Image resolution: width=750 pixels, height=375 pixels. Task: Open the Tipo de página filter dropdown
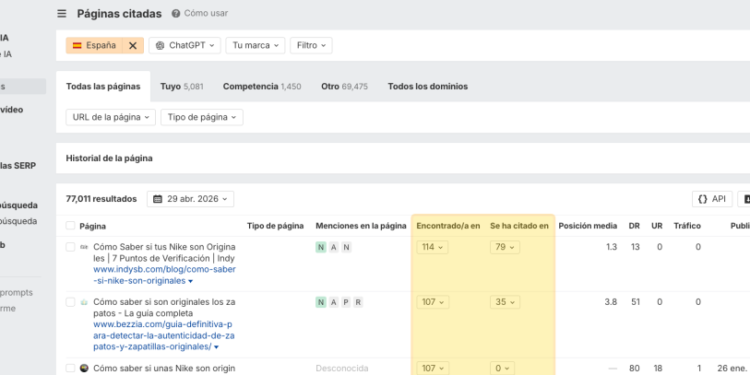(202, 117)
